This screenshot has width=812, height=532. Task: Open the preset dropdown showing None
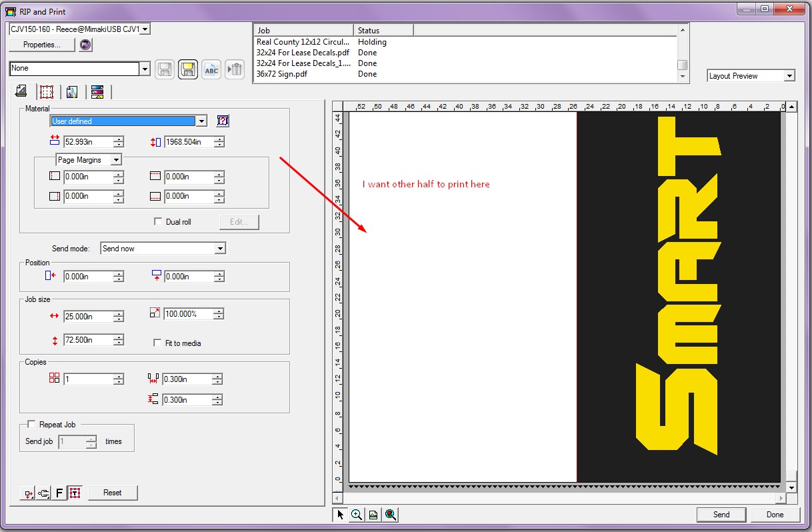click(80, 69)
